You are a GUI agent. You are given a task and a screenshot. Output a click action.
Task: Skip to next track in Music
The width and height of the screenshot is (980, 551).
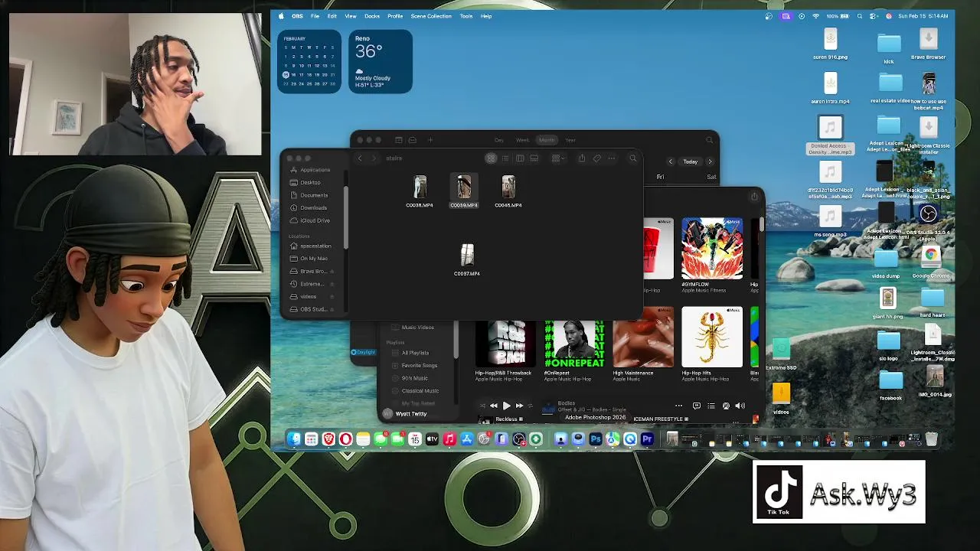(x=519, y=406)
